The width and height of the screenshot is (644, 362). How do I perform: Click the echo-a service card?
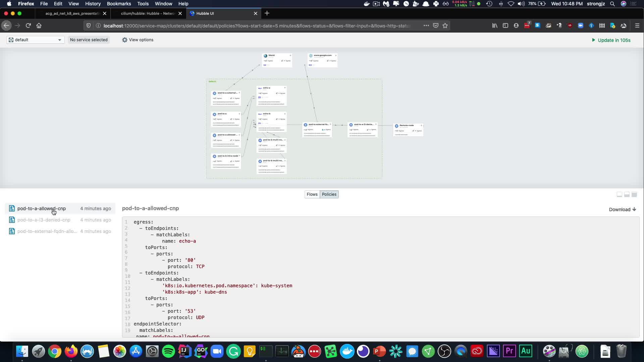tap(271, 96)
